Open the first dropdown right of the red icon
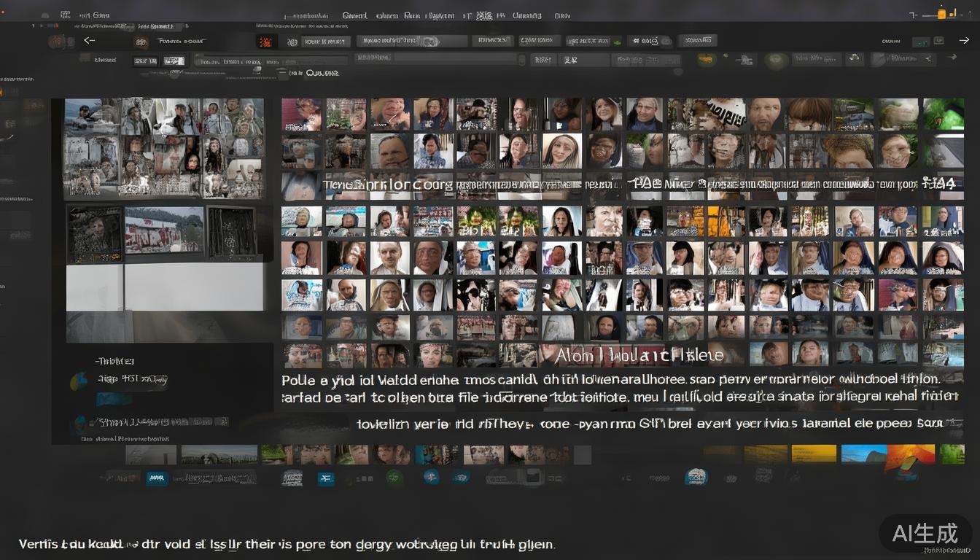 pyautogui.click(x=323, y=42)
